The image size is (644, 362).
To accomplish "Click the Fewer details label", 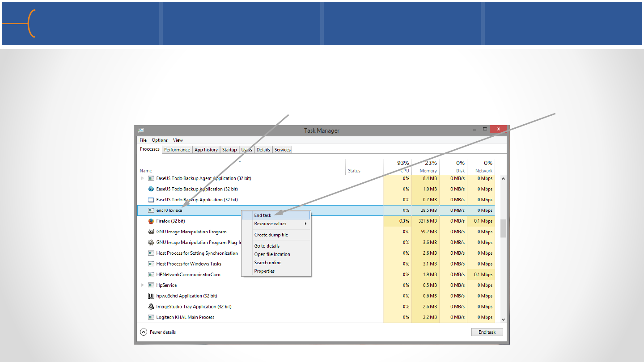I will (x=163, y=332).
